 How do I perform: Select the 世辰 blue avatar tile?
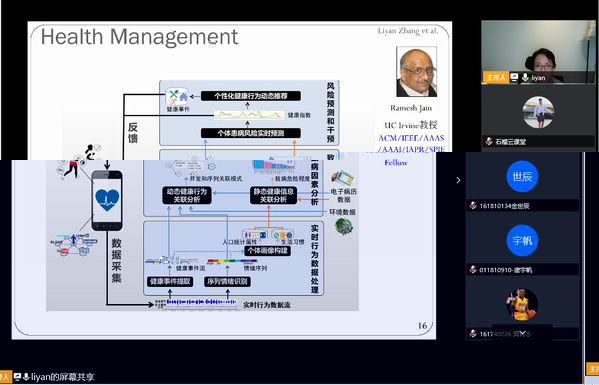(x=522, y=176)
